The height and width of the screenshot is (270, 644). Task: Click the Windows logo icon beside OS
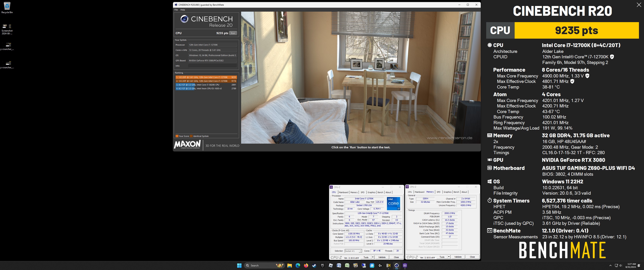pyautogui.click(x=490, y=181)
